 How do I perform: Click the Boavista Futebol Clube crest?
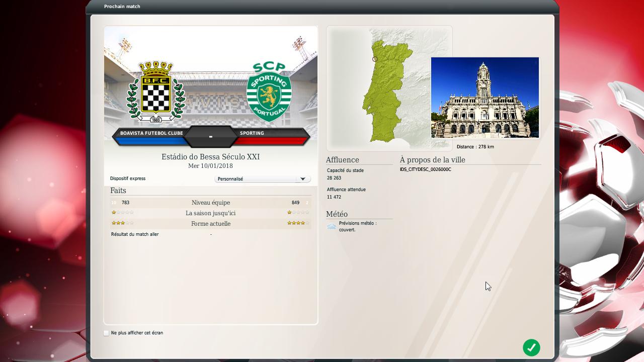coord(156,92)
